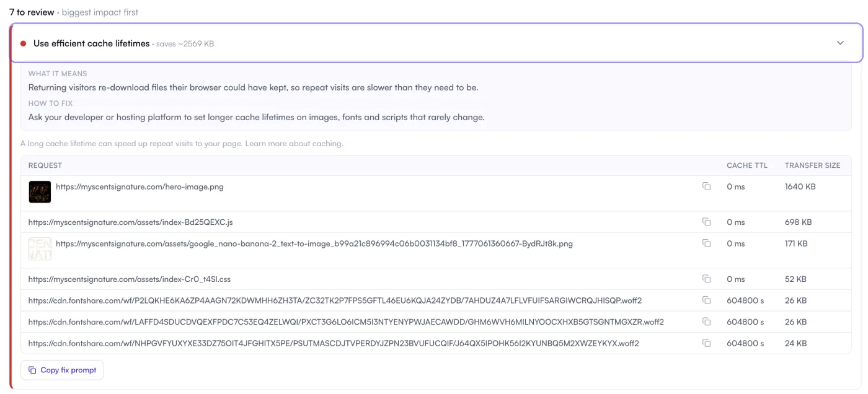Click the fontshare URL starting NHPGVFYUXYXE33

[x=334, y=343]
